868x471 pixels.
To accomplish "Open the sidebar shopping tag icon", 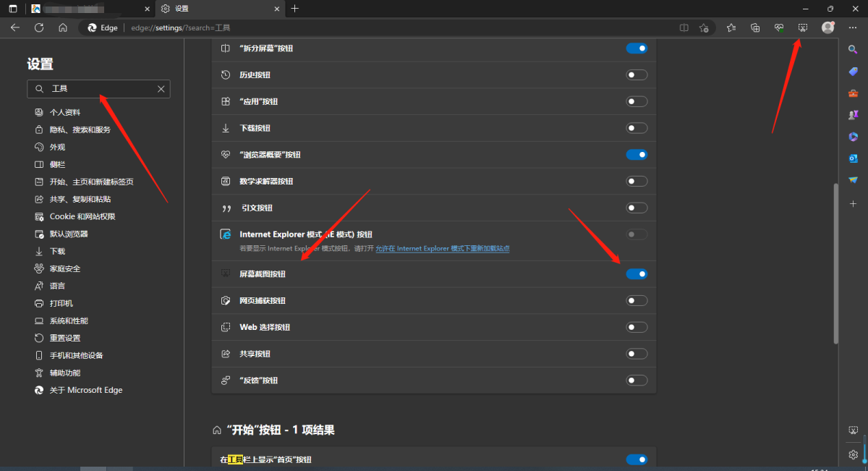I will (x=853, y=71).
